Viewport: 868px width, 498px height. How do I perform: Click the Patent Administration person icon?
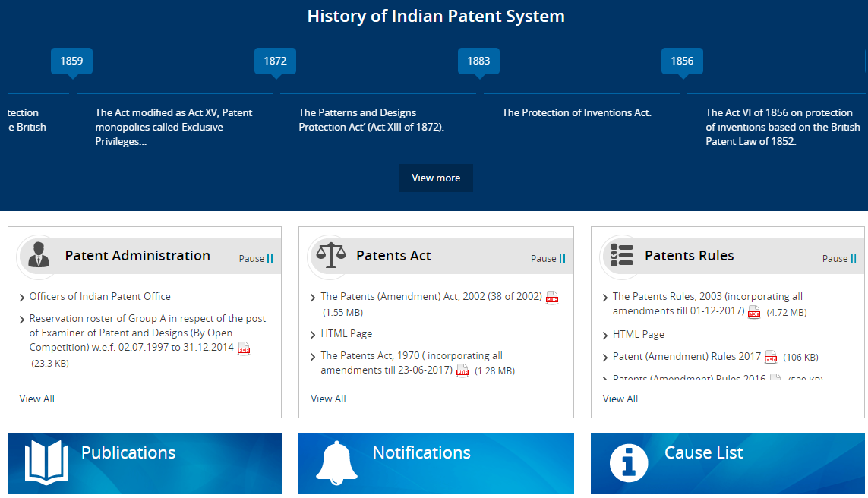pyautogui.click(x=37, y=257)
